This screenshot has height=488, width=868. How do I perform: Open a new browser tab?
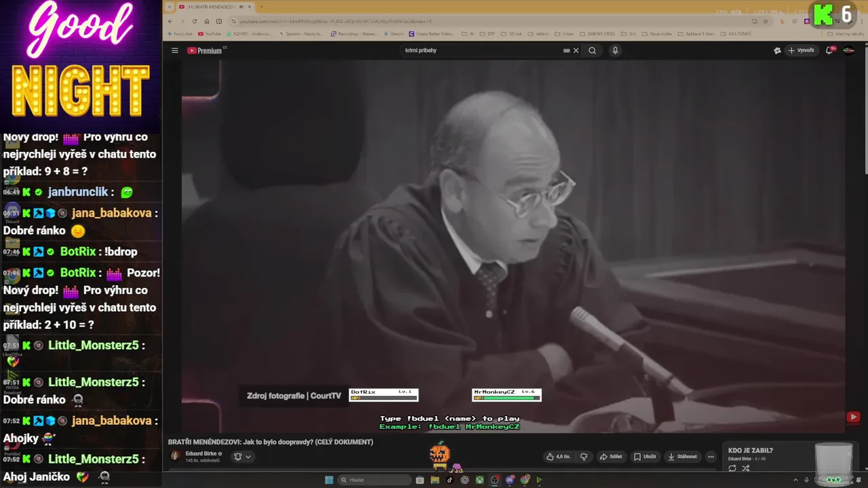tap(262, 7)
